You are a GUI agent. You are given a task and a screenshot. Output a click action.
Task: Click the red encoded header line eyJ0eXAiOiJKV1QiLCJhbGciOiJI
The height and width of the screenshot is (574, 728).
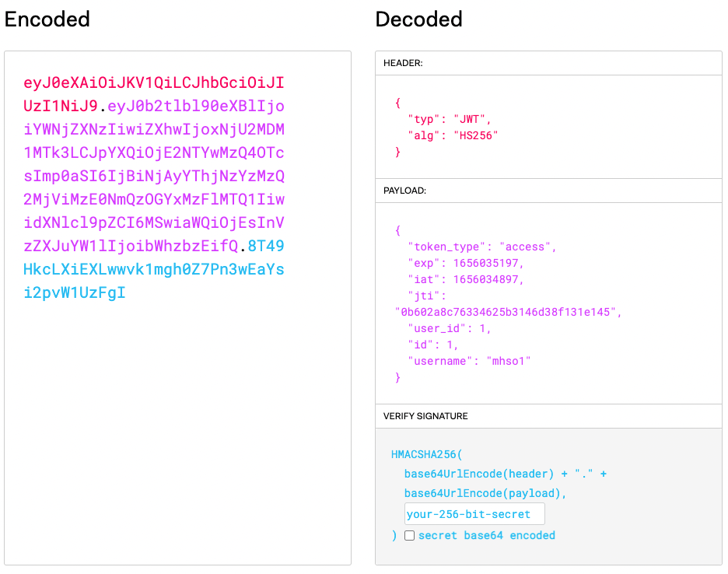(154, 82)
